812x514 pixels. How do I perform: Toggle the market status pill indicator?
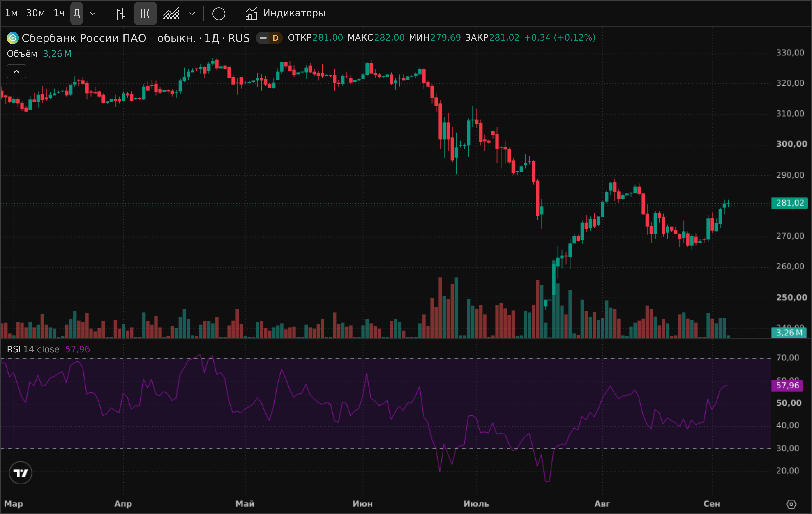point(263,38)
